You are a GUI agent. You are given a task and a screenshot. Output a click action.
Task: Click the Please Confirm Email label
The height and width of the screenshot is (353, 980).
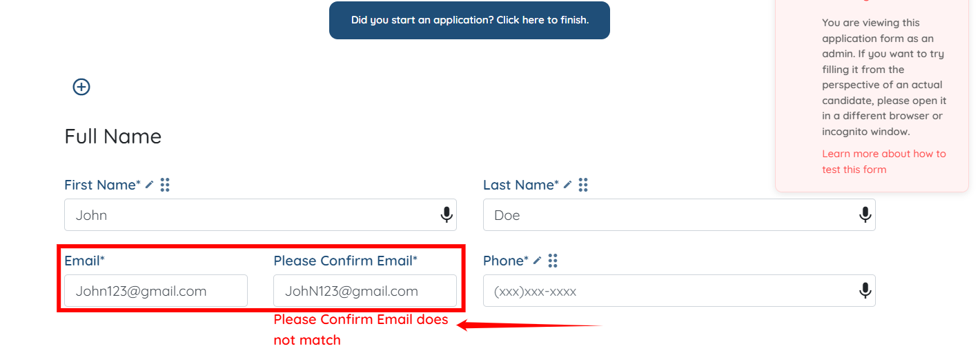point(346,261)
